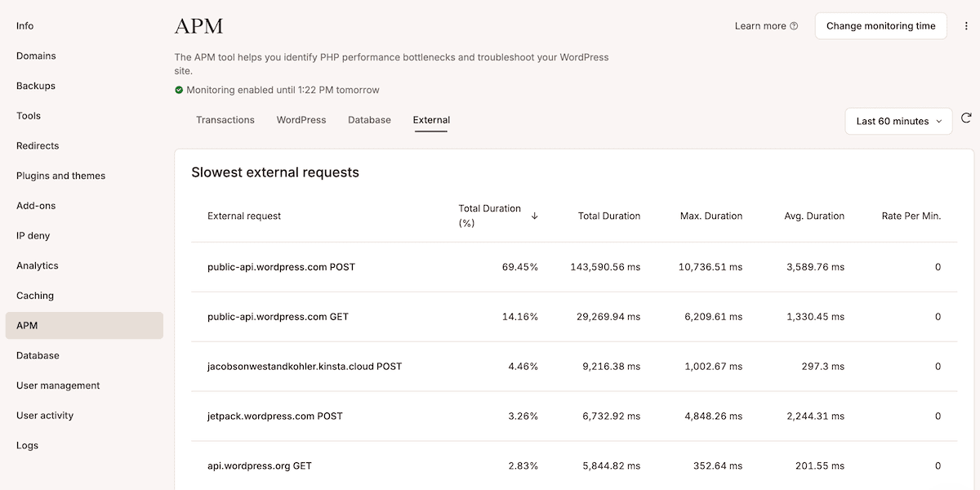The width and height of the screenshot is (980, 490).
Task: Go to the Logs section
Action: 27,445
